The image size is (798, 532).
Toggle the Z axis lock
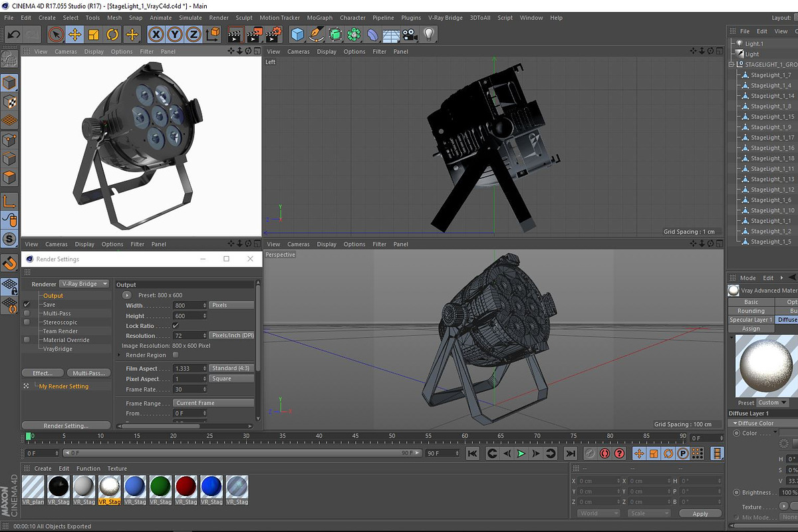(x=193, y=35)
